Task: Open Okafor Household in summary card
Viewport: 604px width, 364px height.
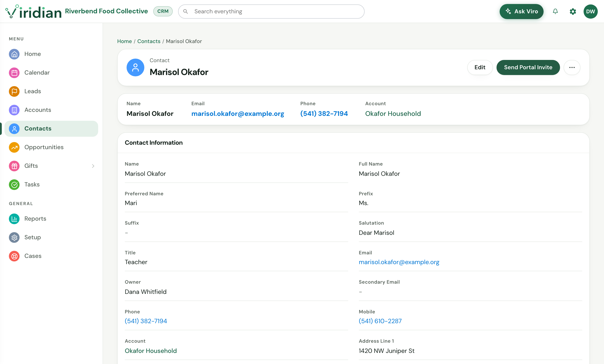Action: 393,114
